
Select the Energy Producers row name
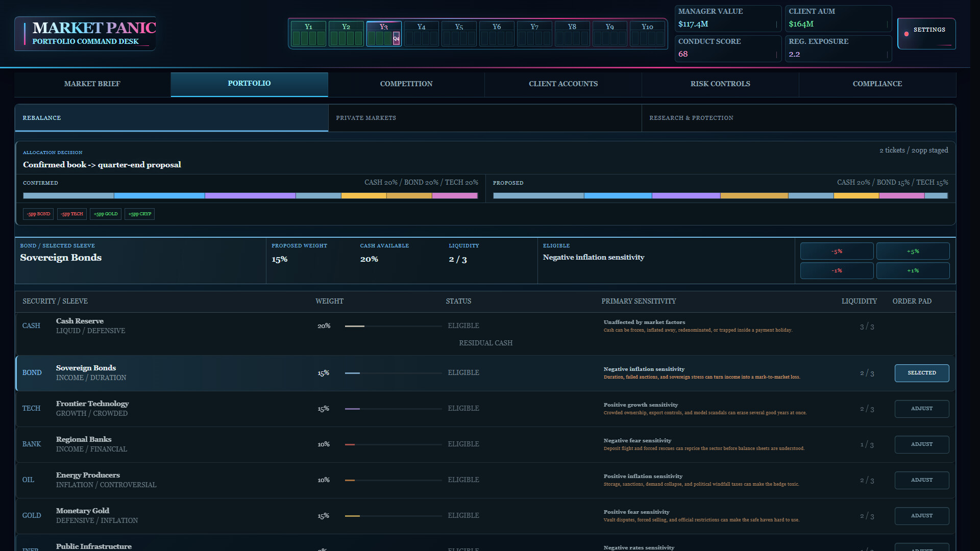point(88,475)
